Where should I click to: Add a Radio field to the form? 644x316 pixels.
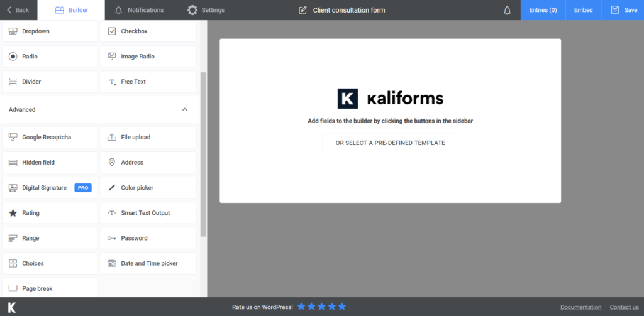tap(50, 56)
